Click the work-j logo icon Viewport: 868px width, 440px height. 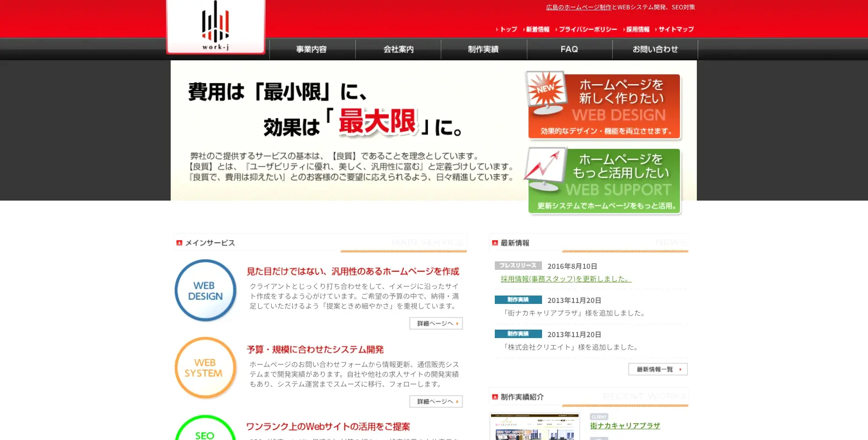point(215,26)
